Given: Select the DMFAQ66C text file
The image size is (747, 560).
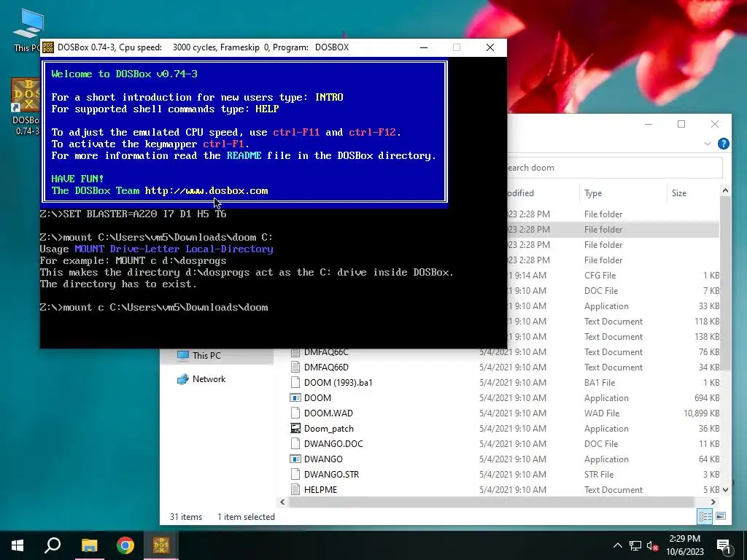Looking at the screenshot, I should (x=326, y=352).
